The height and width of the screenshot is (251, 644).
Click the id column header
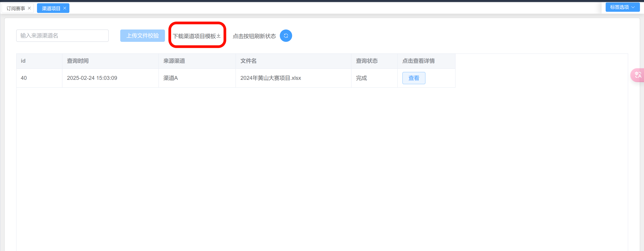click(23, 61)
